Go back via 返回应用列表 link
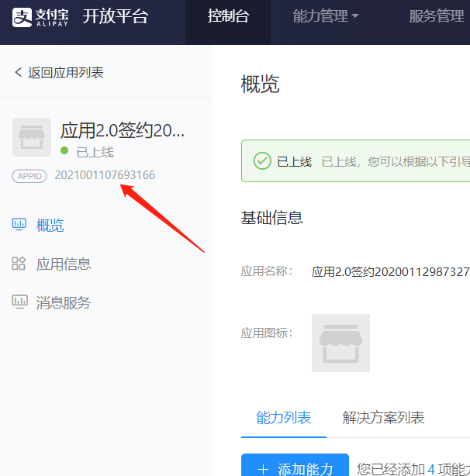470x476 pixels. (66, 73)
